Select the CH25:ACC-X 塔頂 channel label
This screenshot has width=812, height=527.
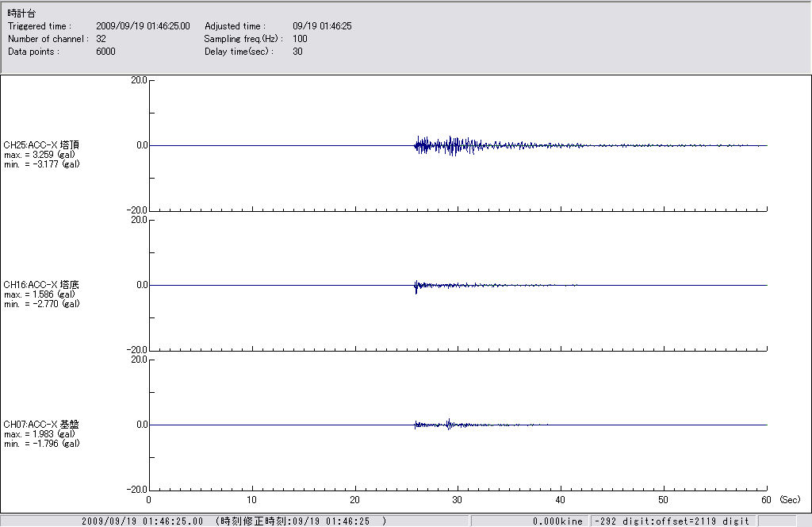point(41,145)
